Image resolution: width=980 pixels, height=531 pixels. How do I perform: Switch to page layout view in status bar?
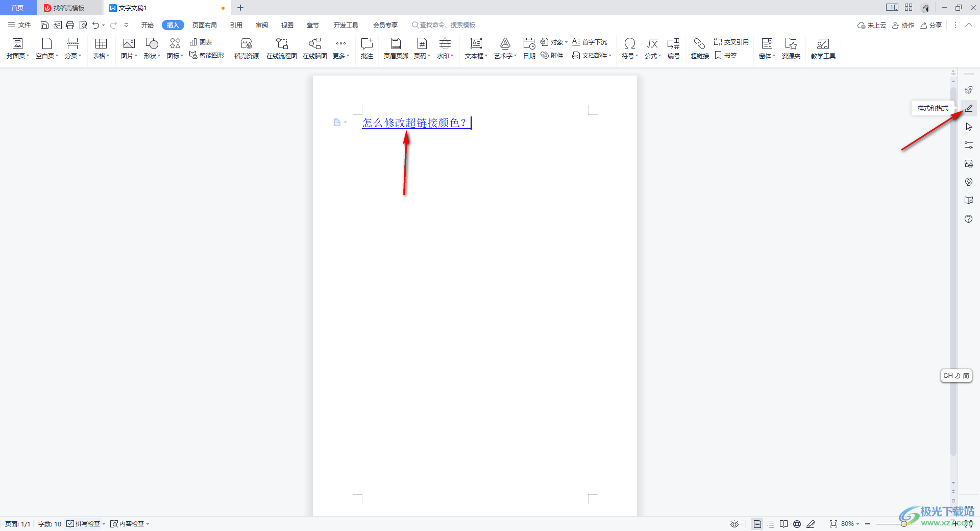pos(757,524)
